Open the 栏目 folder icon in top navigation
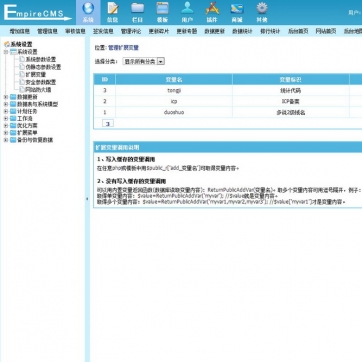The height and width of the screenshot is (362, 362). point(137,8)
